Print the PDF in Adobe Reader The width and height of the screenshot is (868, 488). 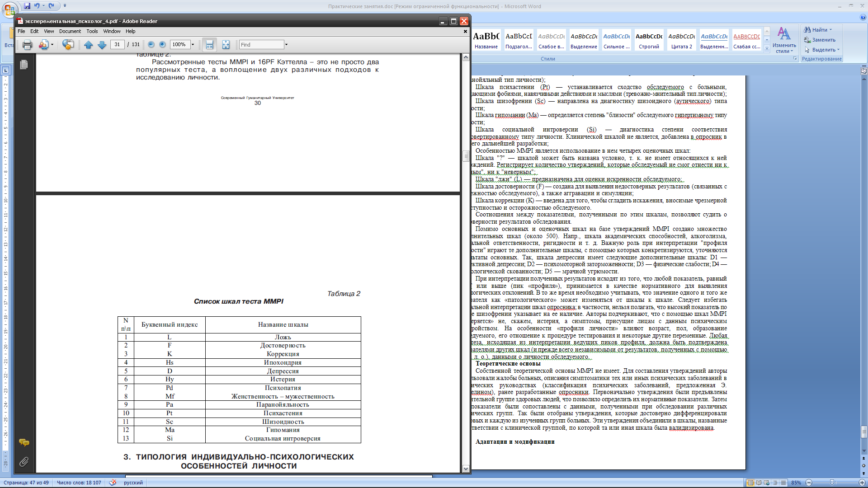tap(27, 45)
